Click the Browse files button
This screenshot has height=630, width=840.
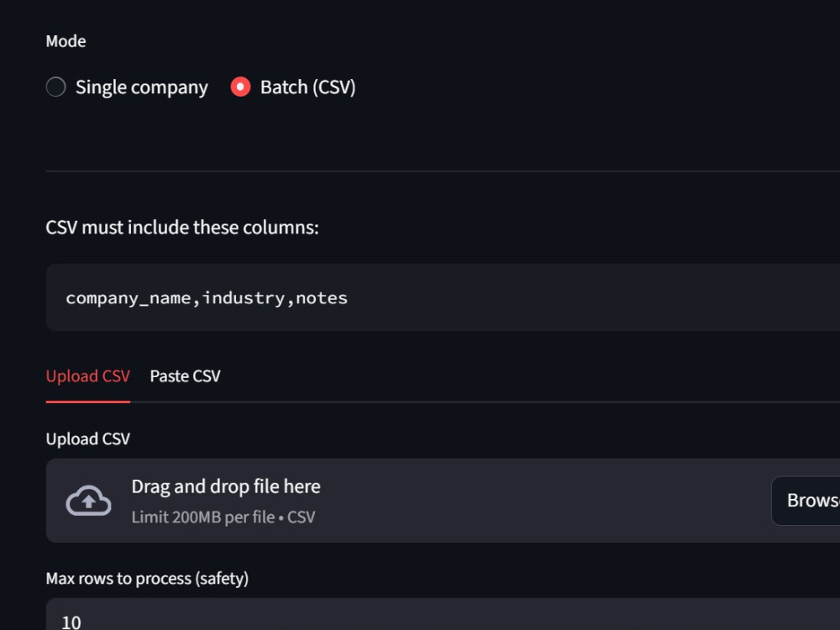(x=806, y=501)
